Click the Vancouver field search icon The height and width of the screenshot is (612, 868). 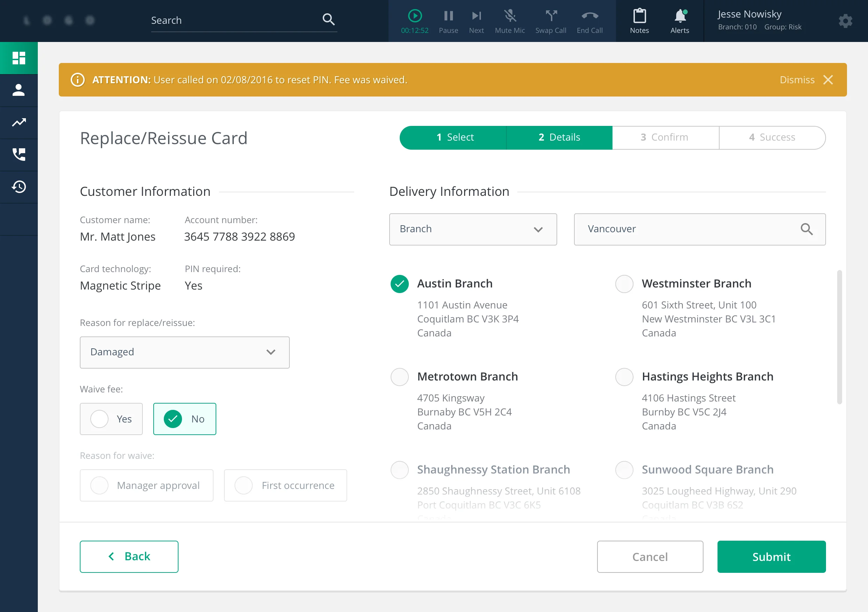point(806,229)
